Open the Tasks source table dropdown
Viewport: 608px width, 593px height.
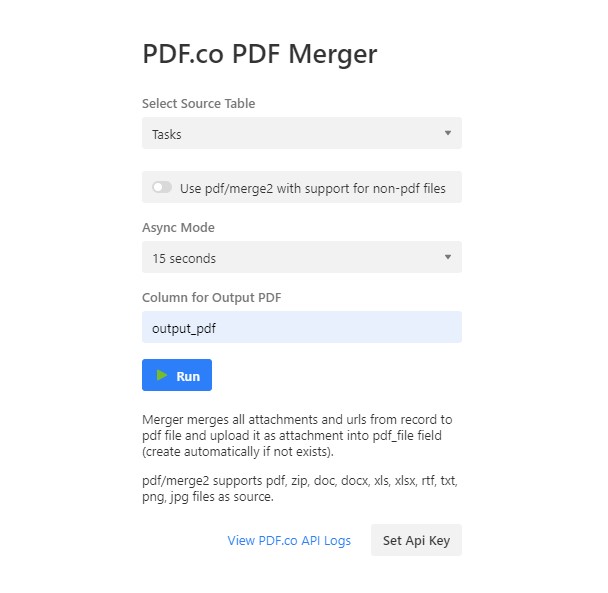(x=302, y=133)
